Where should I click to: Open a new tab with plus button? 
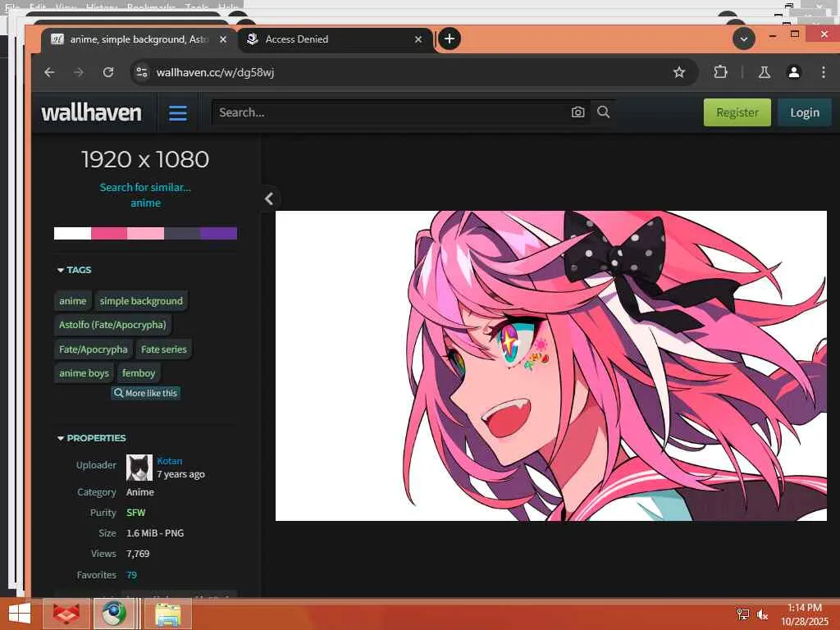coord(450,39)
